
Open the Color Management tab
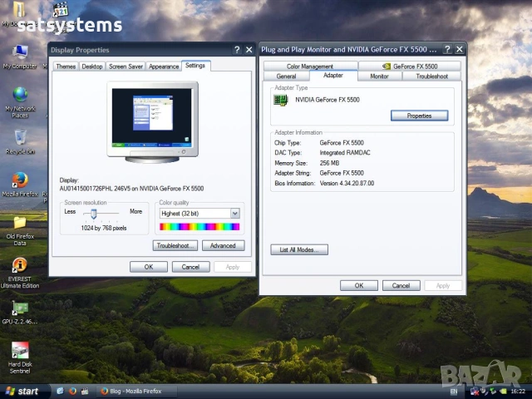click(310, 66)
